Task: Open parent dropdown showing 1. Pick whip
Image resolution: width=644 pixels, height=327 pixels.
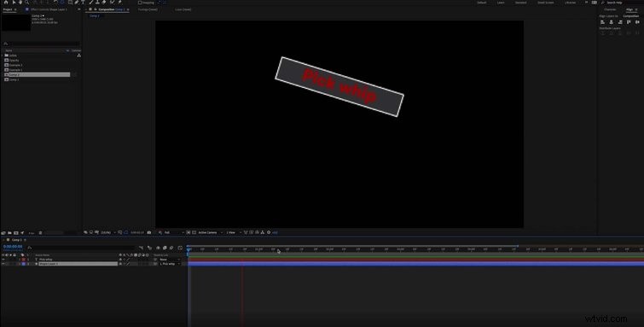Action: click(170, 264)
